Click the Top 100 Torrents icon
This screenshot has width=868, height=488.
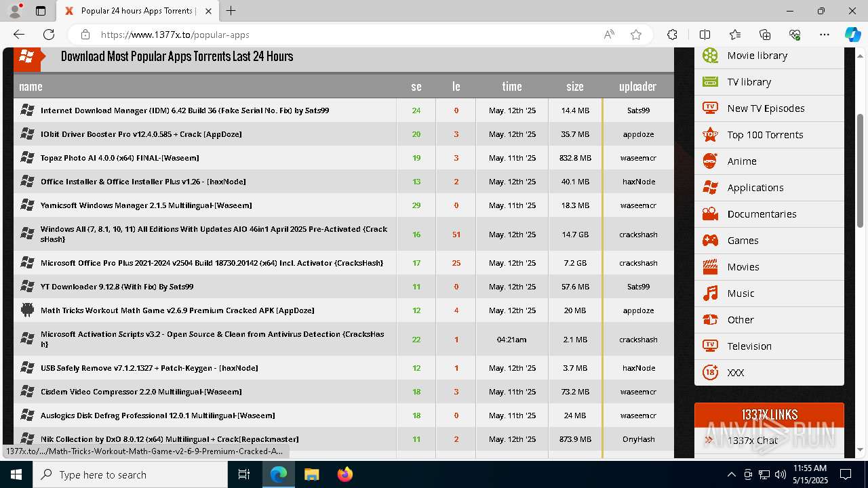[710, 135]
